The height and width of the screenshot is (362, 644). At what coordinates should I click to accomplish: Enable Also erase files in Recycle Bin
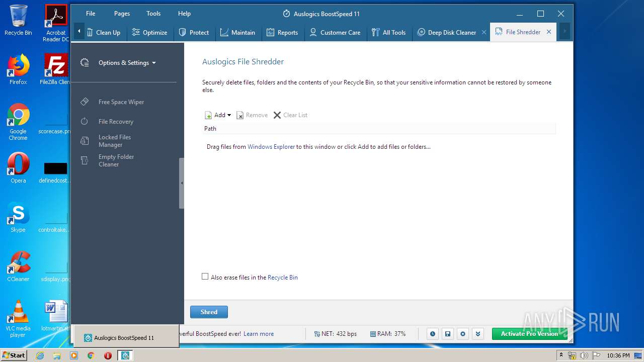tap(205, 277)
